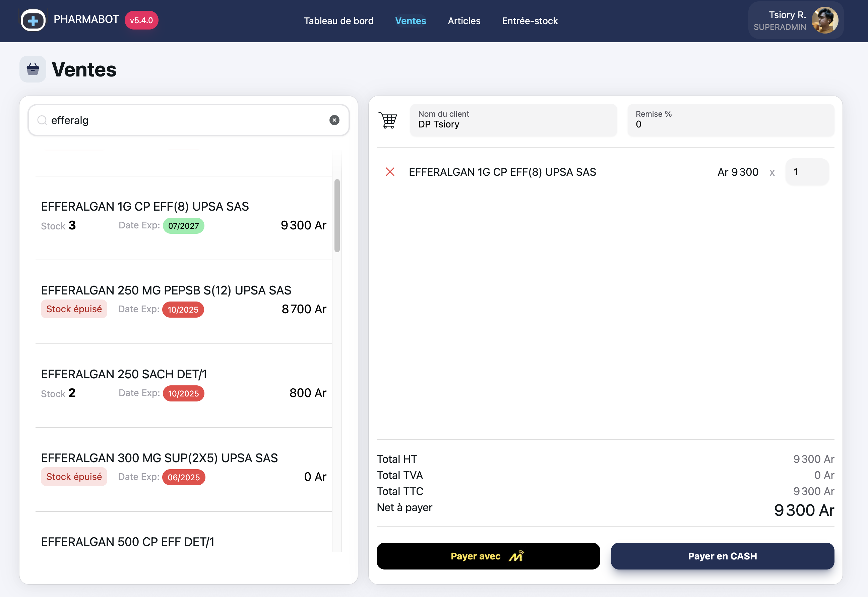Image resolution: width=868 pixels, height=597 pixels.
Task: Edit the Nom du client field
Action: 512,124
